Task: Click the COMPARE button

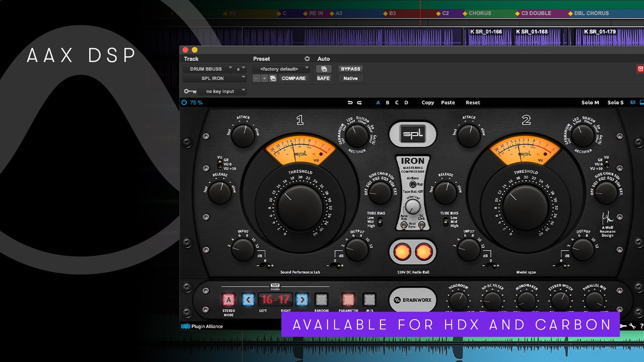Action: (x=294, y=78)
